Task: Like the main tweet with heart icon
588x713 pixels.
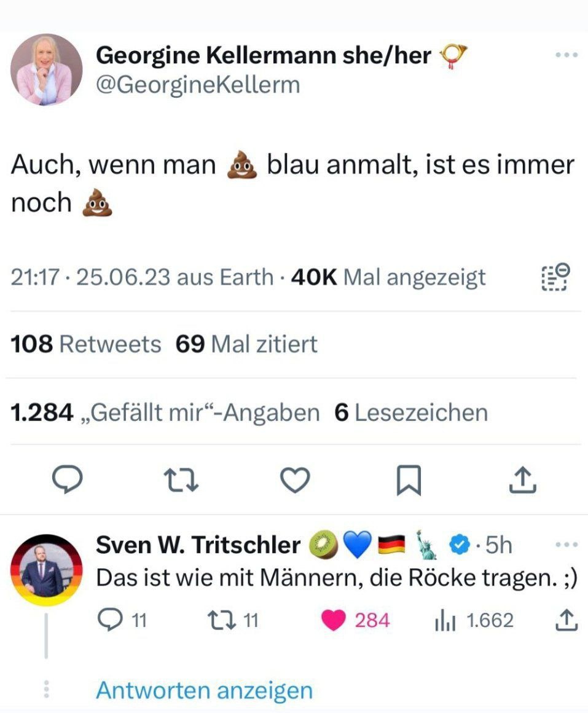Action: pyautogui.click(x=295, y=480)
